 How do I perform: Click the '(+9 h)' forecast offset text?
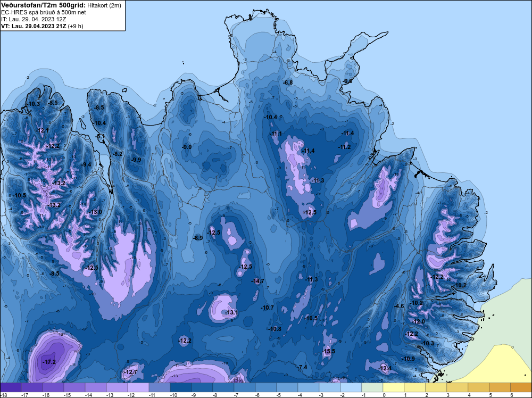pos(76,26)
